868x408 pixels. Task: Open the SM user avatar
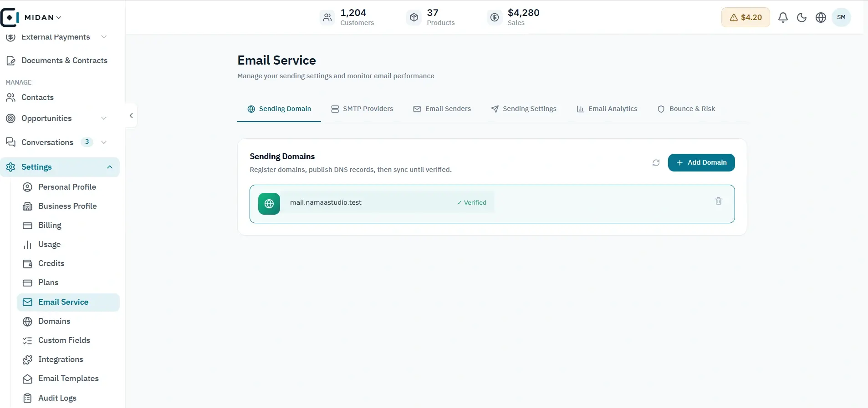pos(841,17)
